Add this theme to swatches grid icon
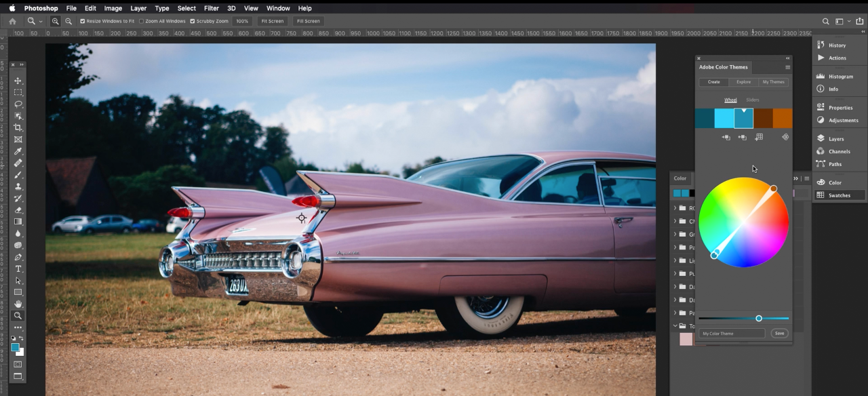This screenshot has width=868, height=396. 759,137
